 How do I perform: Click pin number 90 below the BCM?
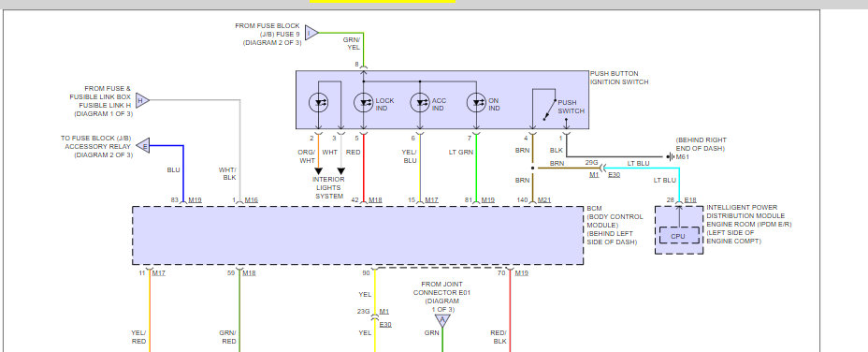tap(366, 272)
